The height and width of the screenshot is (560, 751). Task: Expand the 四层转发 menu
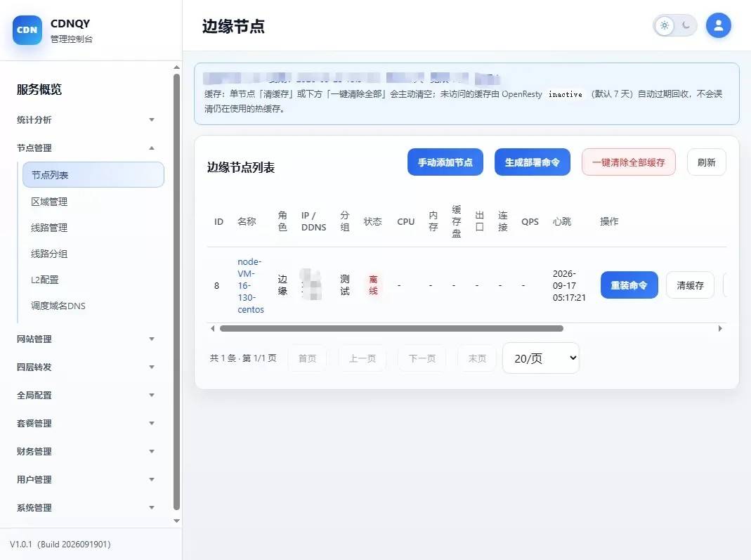point(86,367)
